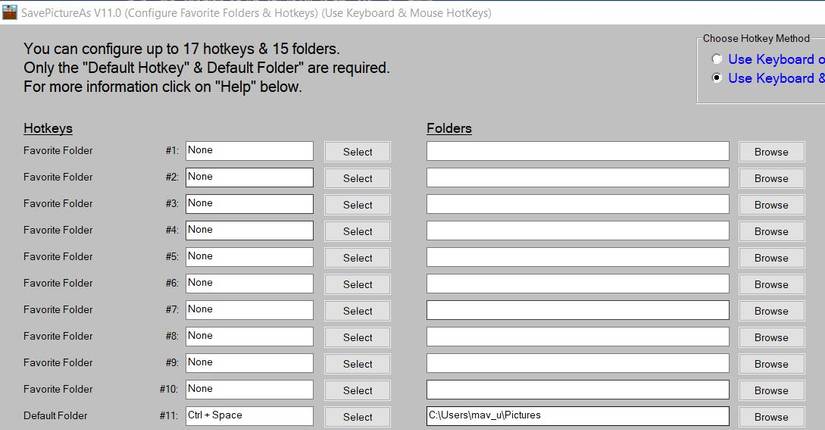This screenshot has width=825, height=430.
Task: Browse for Favorite Folder #2 path
Action: click(771, 178)
